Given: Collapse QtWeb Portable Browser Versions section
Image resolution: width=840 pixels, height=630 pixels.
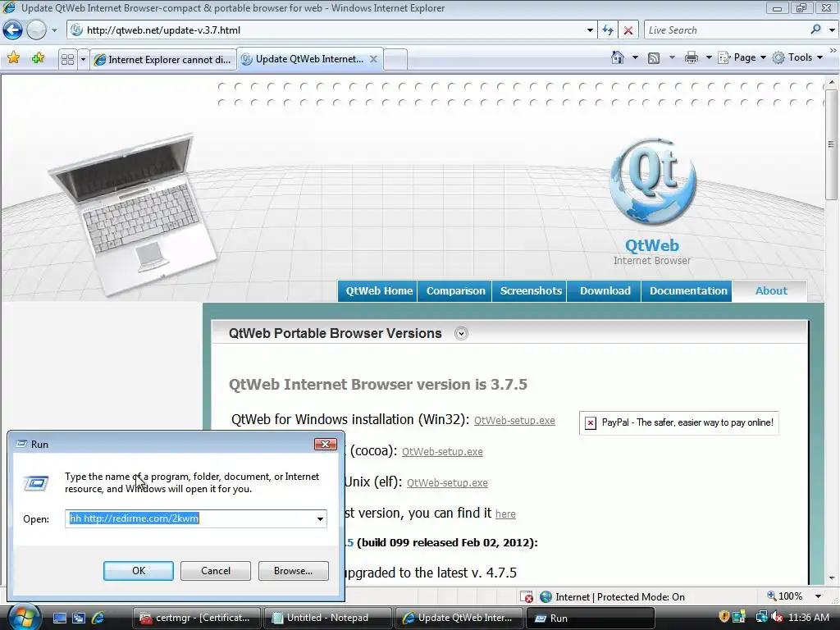Looking at the screenshot, I should (x=461, y=333).
